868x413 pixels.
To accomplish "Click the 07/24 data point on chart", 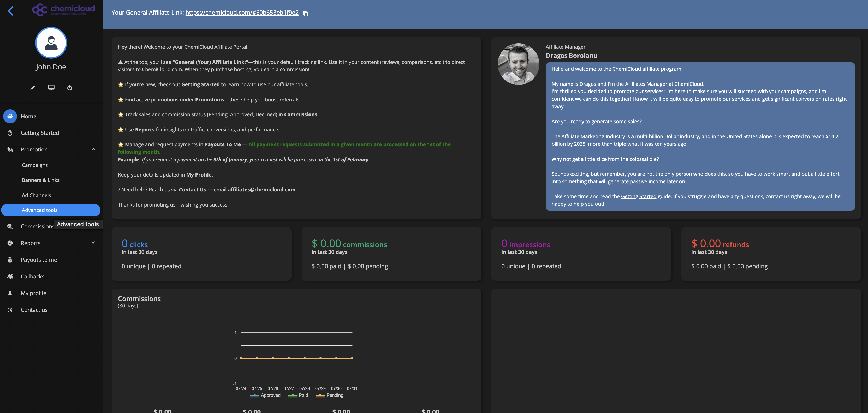I will pyautogui.click(x=241, y=358).
